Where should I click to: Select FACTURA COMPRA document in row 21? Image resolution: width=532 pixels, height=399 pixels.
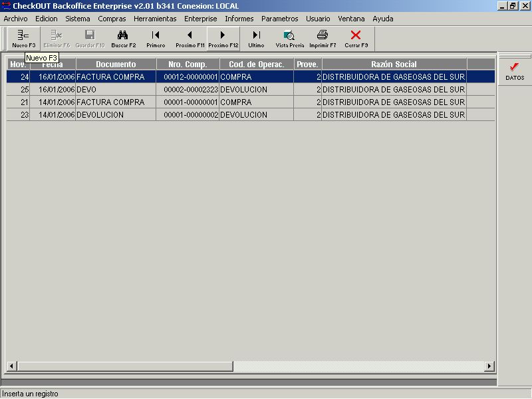116,102
